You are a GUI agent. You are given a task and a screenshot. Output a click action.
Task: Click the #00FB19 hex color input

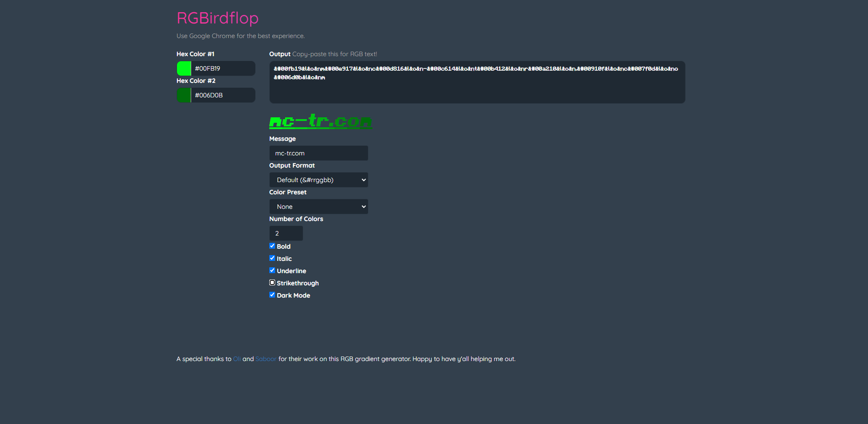[223, 68]
